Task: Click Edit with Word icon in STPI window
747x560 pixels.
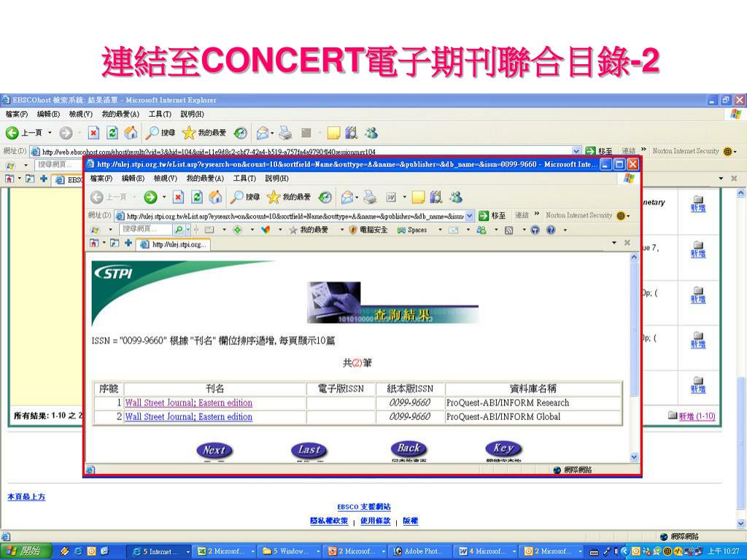Action: [391, 197]
